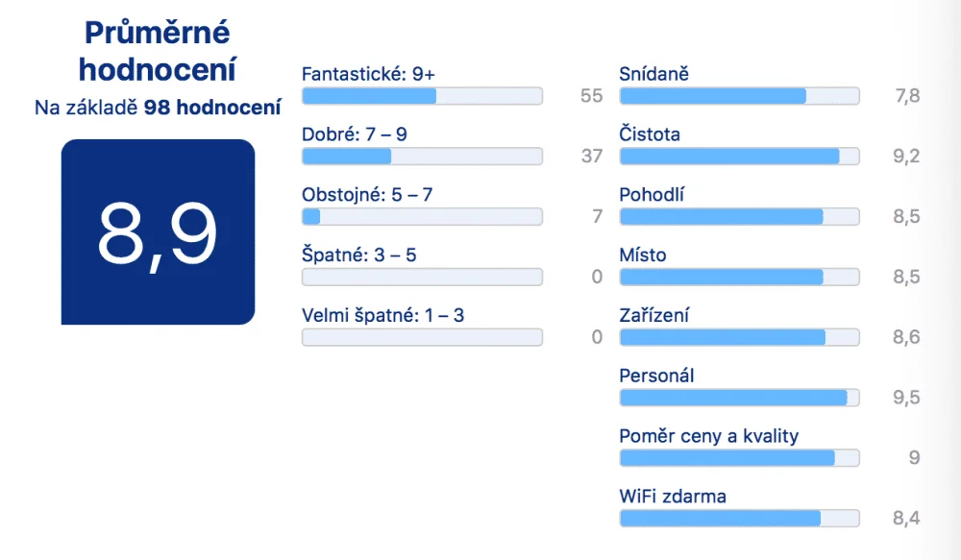This screenshot has height=560, width=961.
Task: Click the 98 hodnocení text
Action: click(x=212, y=108)
